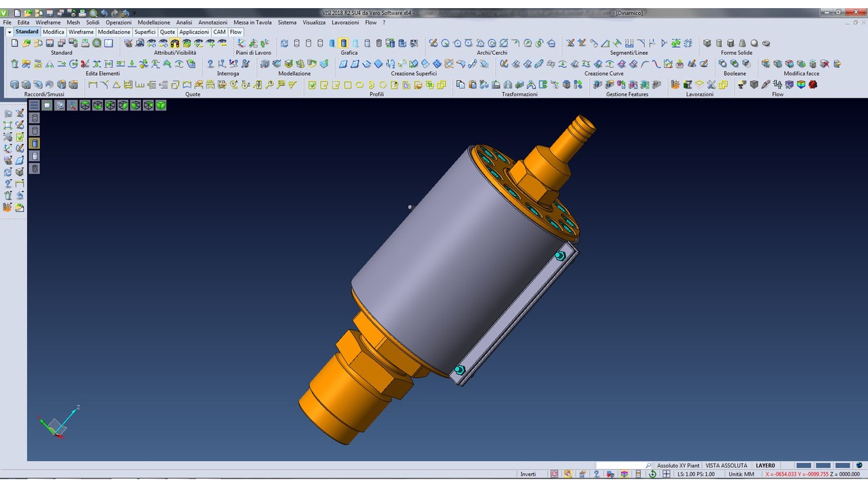Open the Assoluto XY Piant selector in status bar
Image resolution: width=868 pixels, height=488 pixels.
click(677, 466)
